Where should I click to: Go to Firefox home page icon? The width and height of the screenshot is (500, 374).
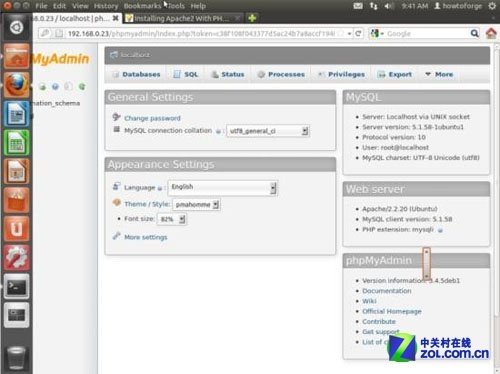tap(491, 33)
